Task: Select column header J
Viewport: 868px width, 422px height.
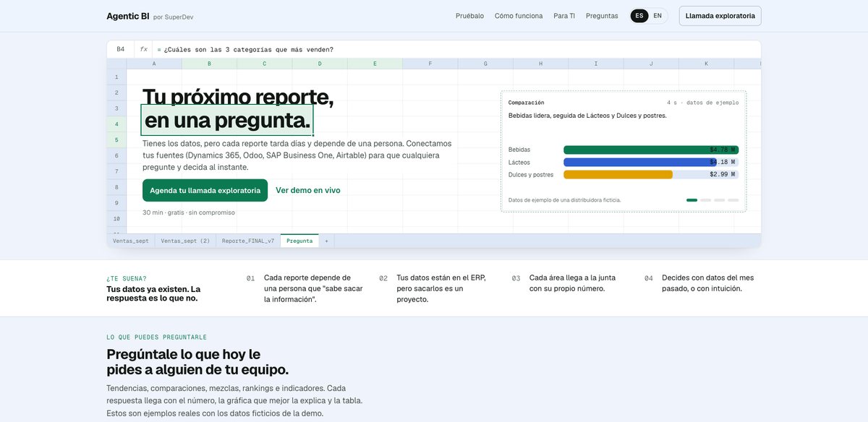Action: coord(651,64)
